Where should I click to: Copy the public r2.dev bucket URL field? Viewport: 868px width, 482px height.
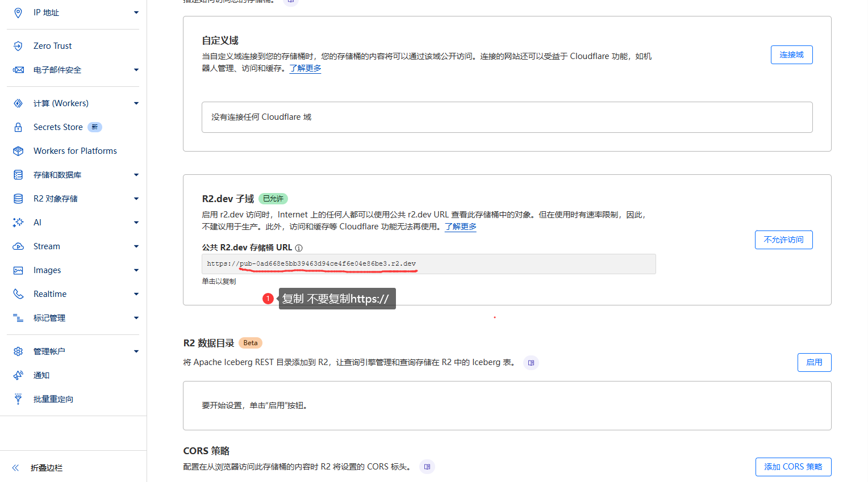428,264
